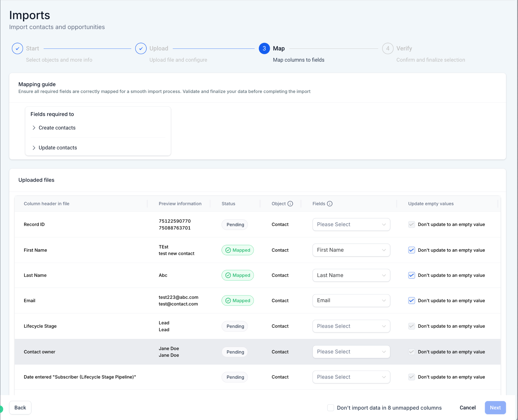Click the Mapped status badge for First Name
Screen dimensions: 518x420
238,250
